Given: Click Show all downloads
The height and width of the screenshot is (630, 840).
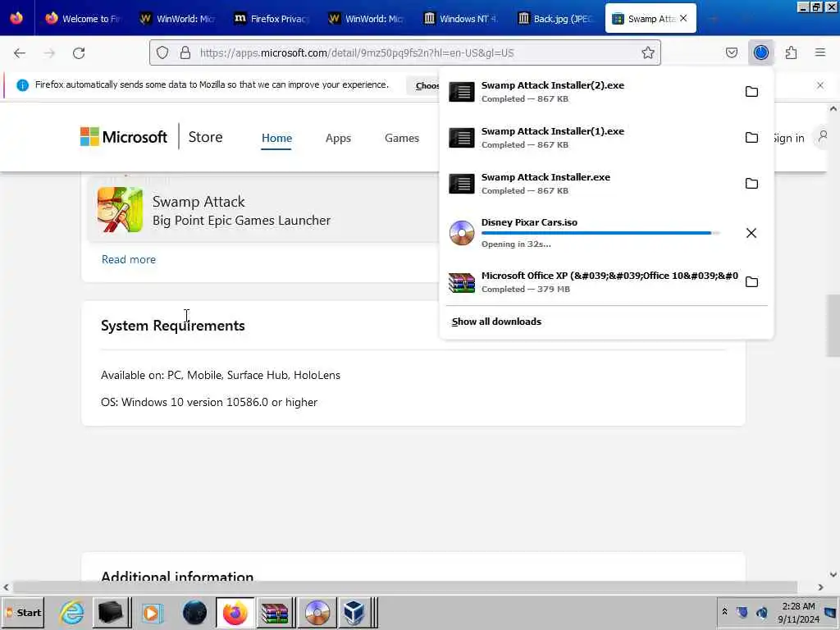Looking at the screenshot, I should click(496, 322).
